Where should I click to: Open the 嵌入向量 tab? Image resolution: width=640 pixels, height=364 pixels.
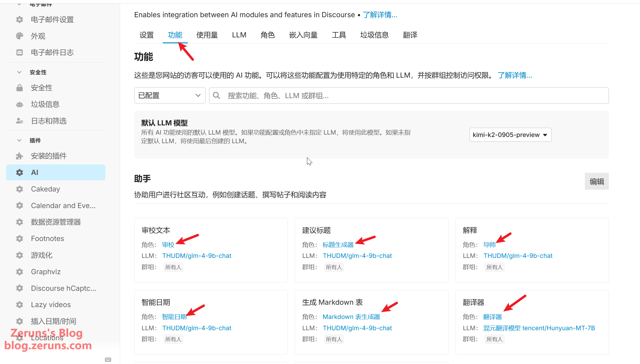[303, 35]
